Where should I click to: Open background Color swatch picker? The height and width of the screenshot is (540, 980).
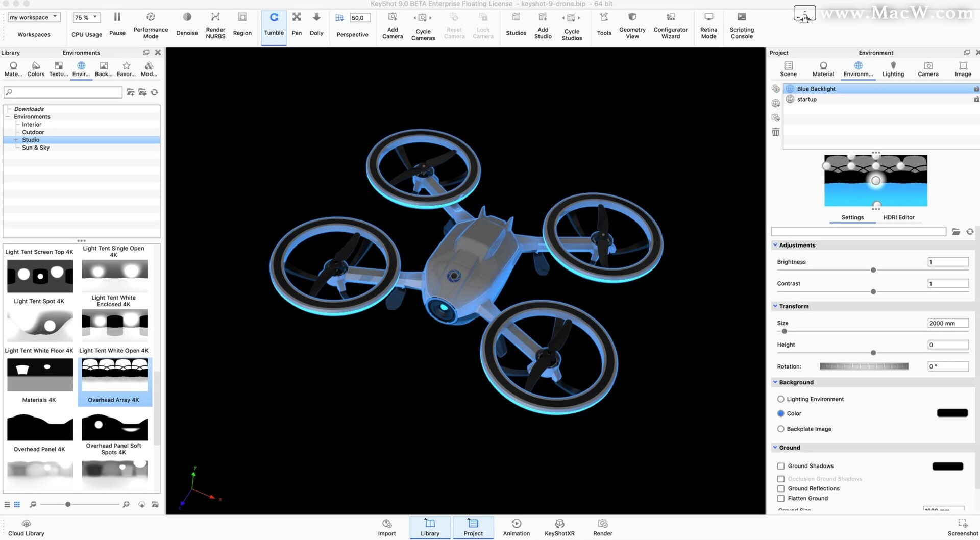coord(952,413)
